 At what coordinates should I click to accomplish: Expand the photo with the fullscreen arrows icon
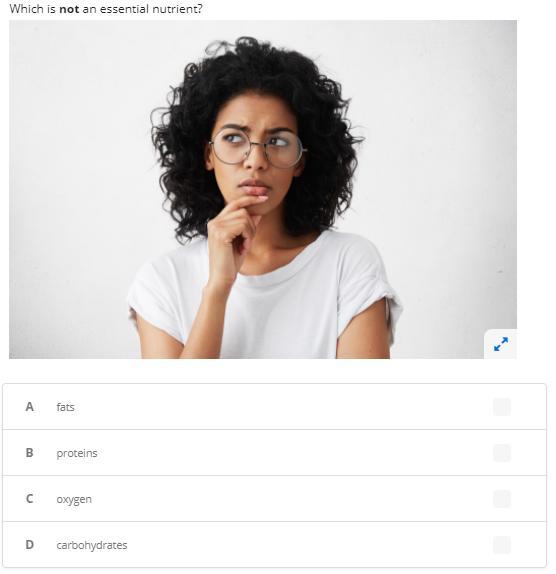tap(500, 344)
